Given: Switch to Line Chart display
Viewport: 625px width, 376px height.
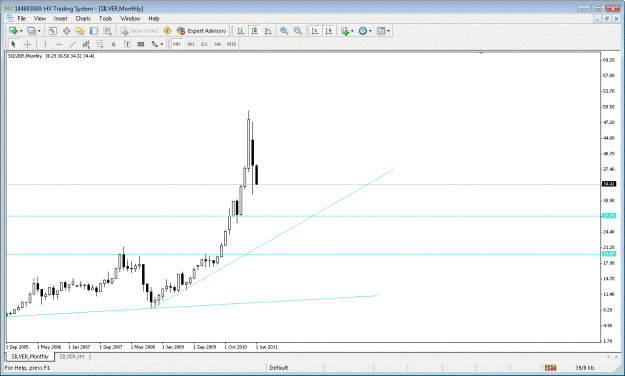Looking at the screenshot, I should pos(268,31).
